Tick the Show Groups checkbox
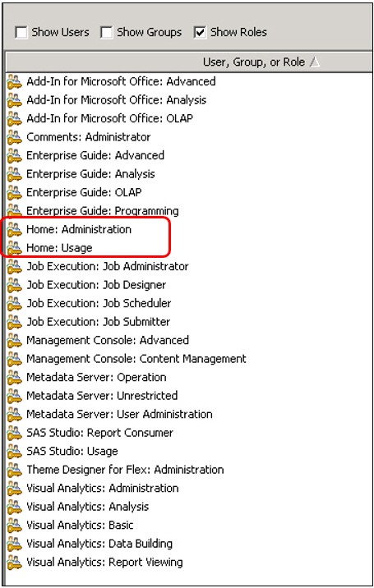The height and width of the screenshot is (588, 374). (x=107, y=32)
